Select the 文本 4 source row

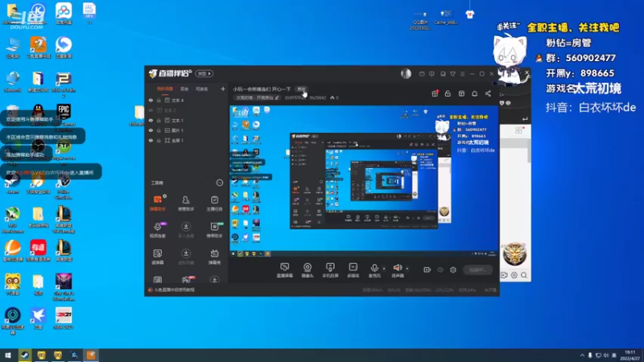click(x=187, y=100)
